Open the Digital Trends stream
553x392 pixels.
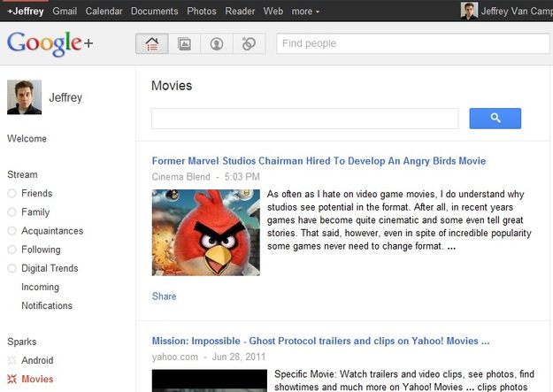50,268
